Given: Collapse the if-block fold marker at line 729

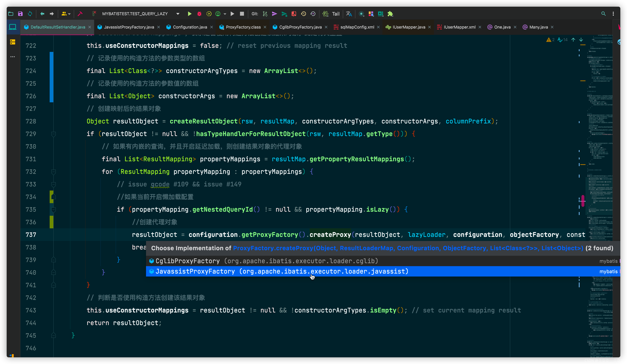Looking at the screenshot, I should [53, 134].
